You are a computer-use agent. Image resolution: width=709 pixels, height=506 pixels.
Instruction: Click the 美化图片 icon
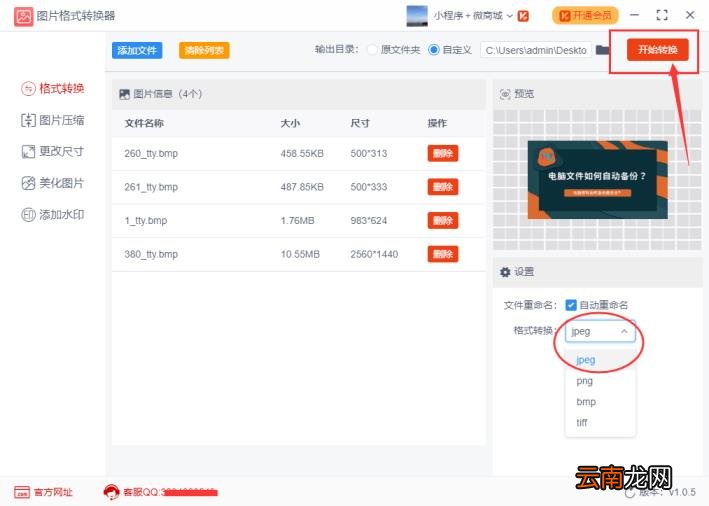(28, 183)
